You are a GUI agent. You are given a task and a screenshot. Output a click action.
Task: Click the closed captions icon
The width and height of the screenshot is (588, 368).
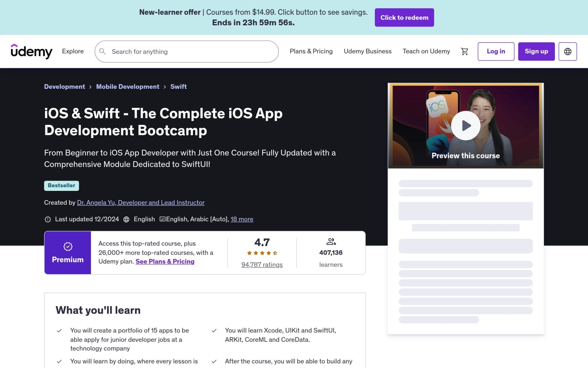point(163,219)
